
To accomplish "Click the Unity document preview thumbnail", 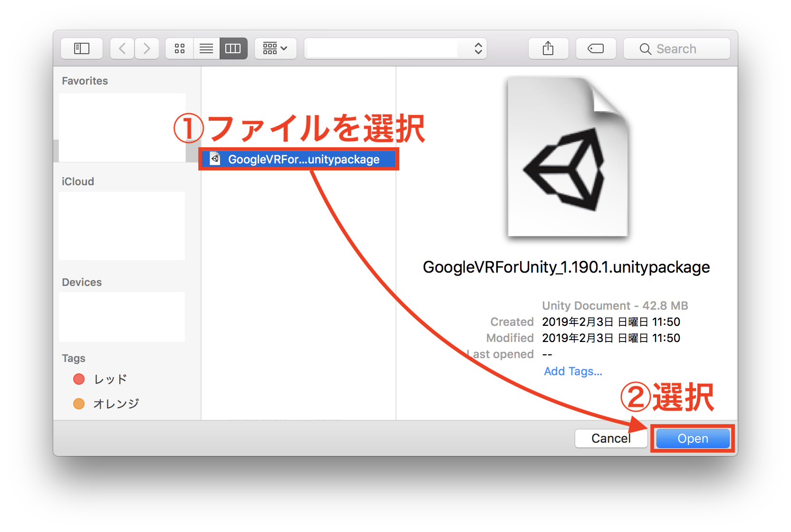I will [x=568, y=158].
